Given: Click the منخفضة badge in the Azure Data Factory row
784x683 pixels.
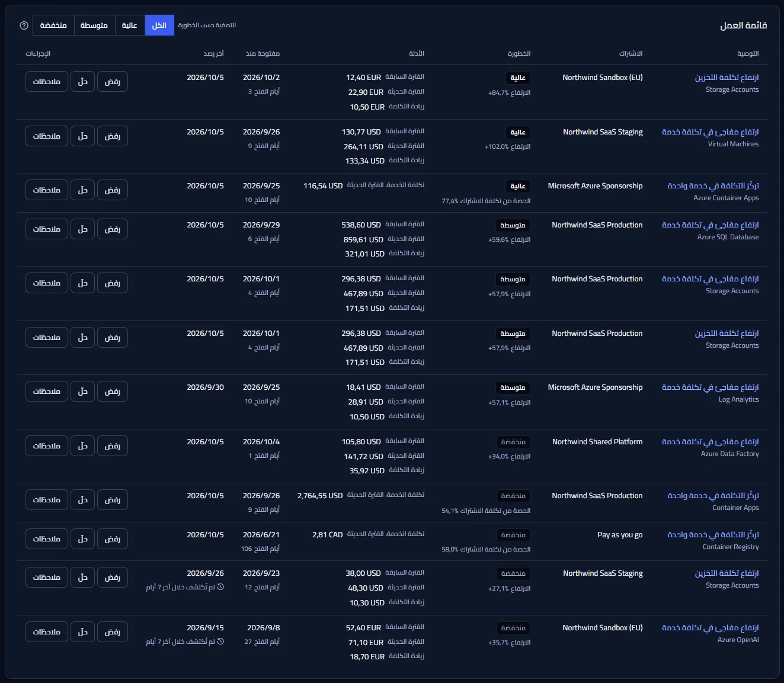Looking at the screenshot, I should [x=513, y=442].
